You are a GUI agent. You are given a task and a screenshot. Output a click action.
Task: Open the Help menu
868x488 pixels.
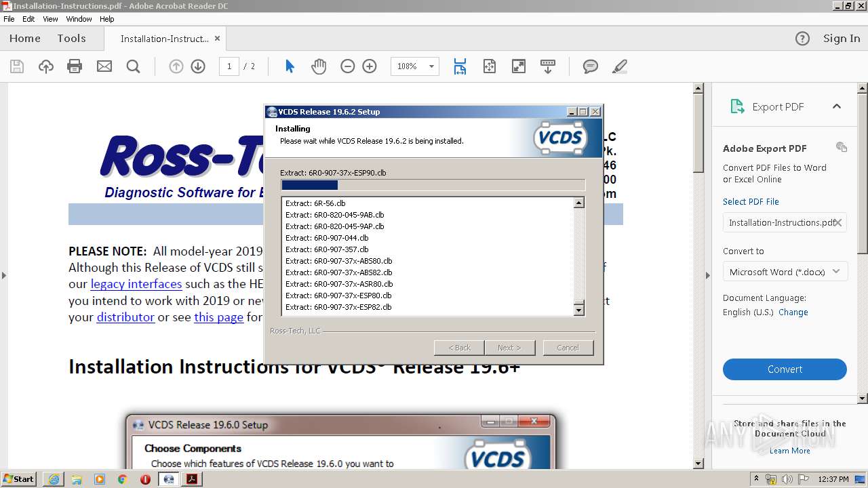click(x=107, y=19)
